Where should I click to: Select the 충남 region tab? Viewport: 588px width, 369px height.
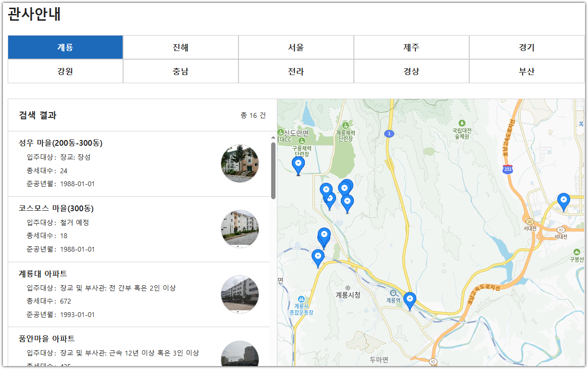coord(181,71)
